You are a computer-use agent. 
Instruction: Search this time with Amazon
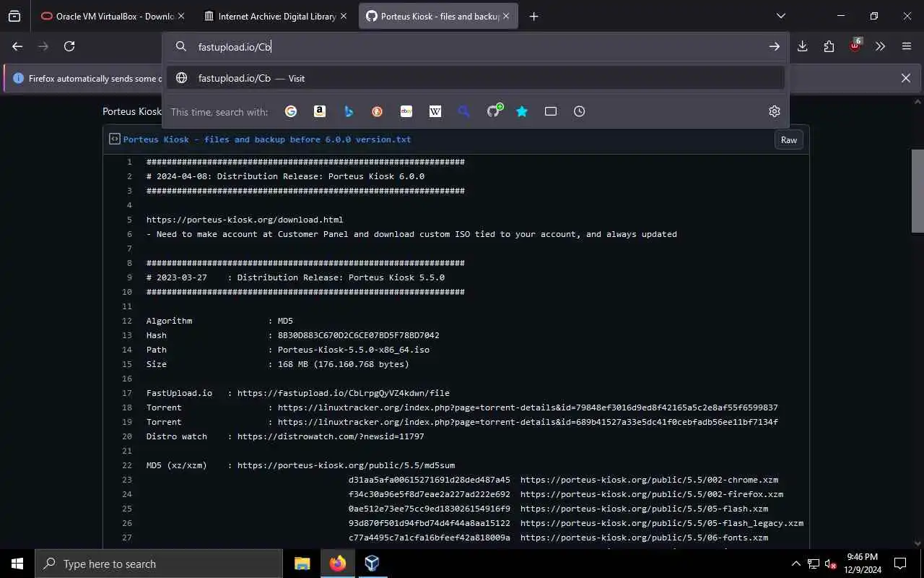pyautogui.click(x=320, y=111)
